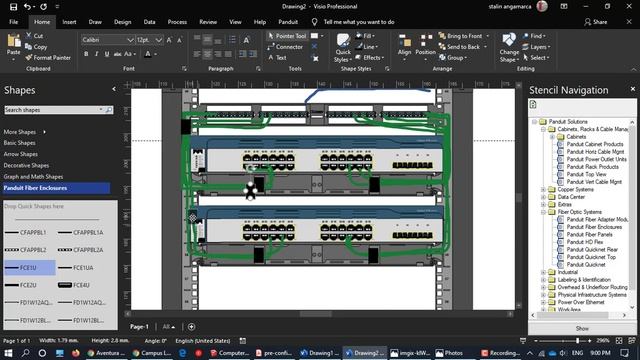Open the shape Fill dropdown
This screenshot has height=360, width=640.
click(x=365, y=36)
